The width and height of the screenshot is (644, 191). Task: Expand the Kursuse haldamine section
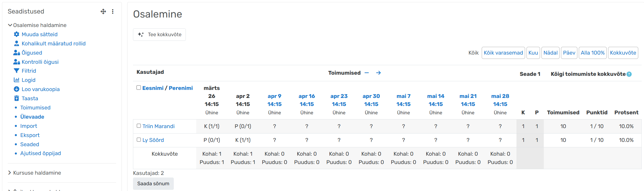[10, 173]
